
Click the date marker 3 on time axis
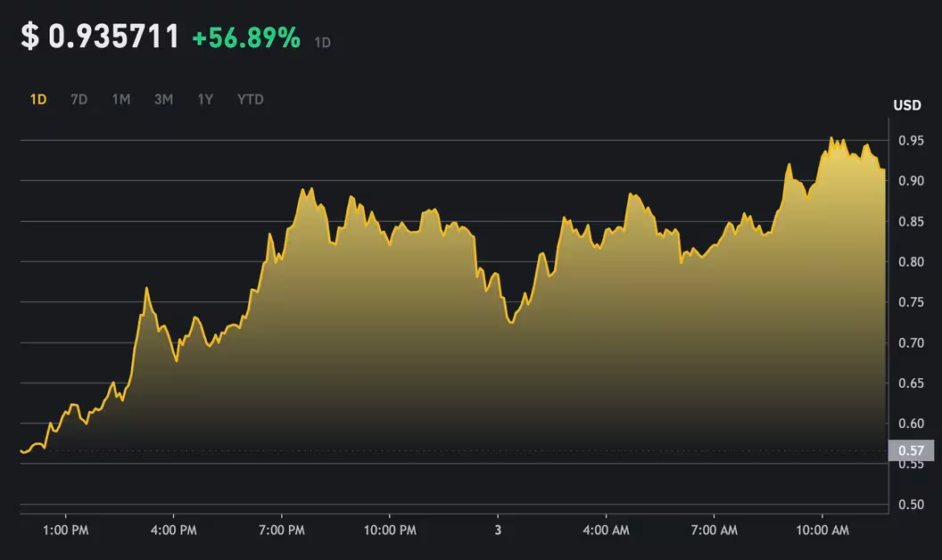point(498,531)
